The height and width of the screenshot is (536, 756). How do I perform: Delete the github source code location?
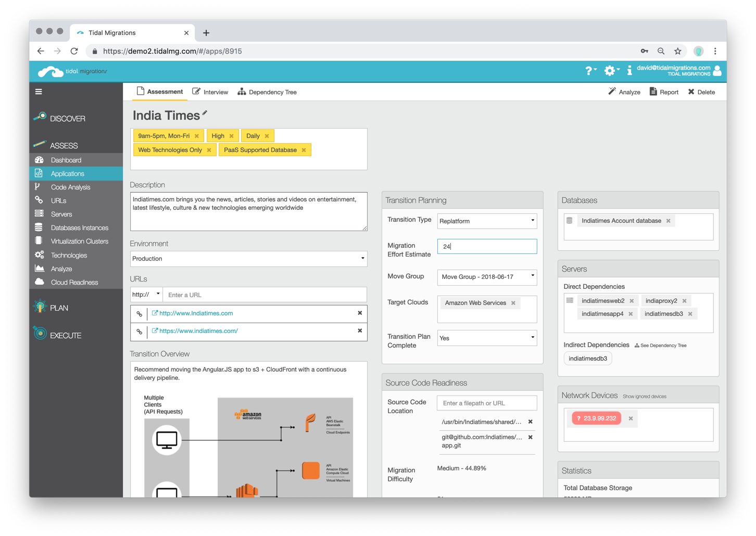[x=531, y=437]
